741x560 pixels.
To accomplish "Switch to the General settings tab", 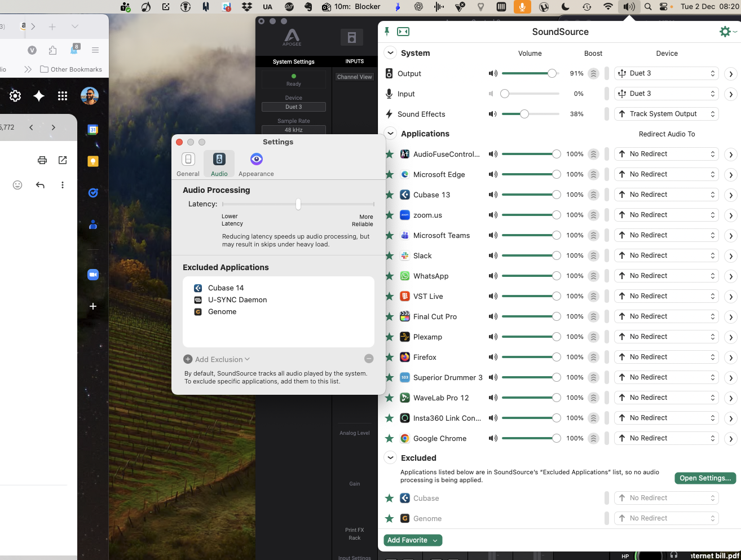I will click(x=188, y=164).
